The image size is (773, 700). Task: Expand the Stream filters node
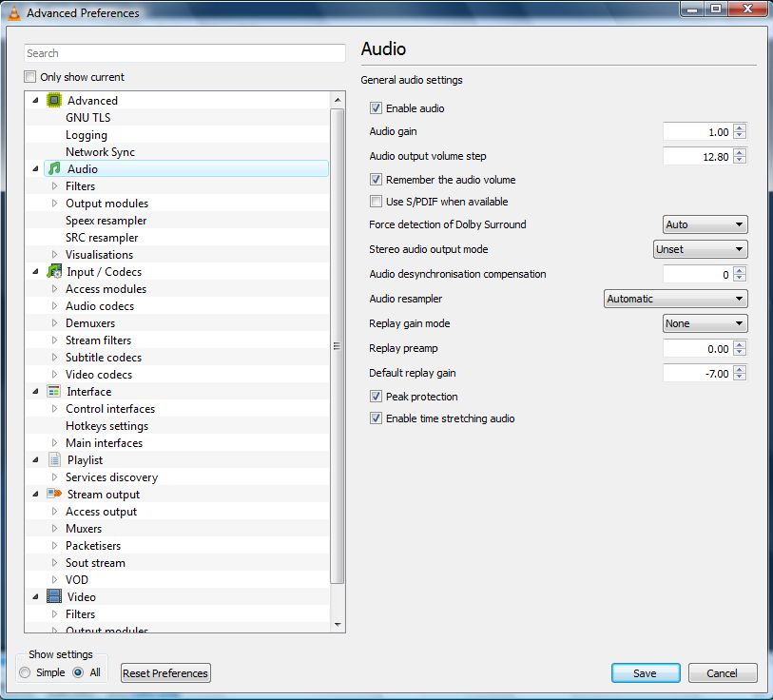pyautogui.click(x=54, y=340)
